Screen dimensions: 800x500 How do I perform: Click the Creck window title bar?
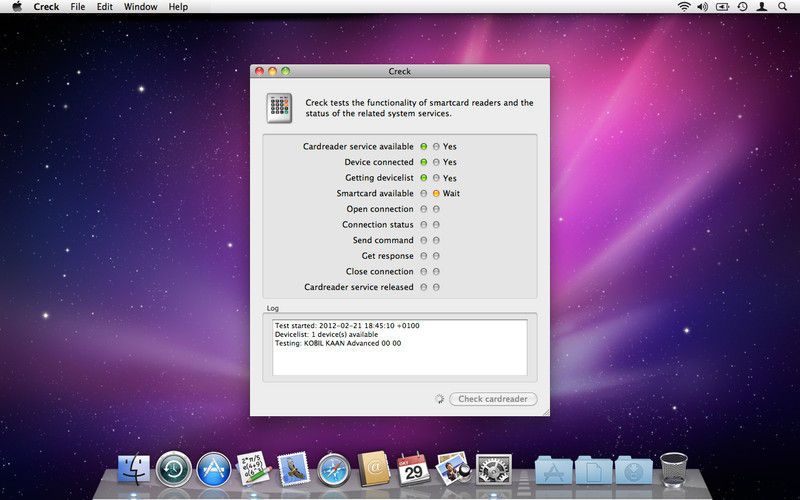click(399, 71)
